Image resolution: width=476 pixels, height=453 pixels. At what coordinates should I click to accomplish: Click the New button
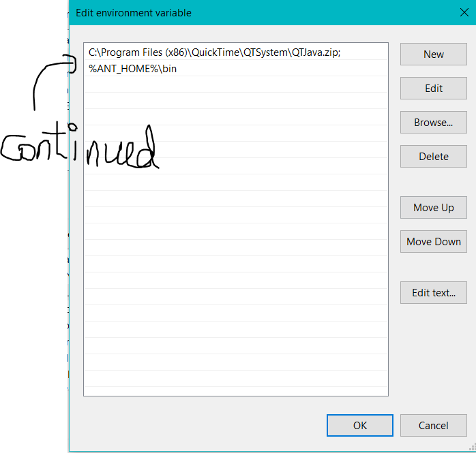pyautogui.click(x=434, y=54)
